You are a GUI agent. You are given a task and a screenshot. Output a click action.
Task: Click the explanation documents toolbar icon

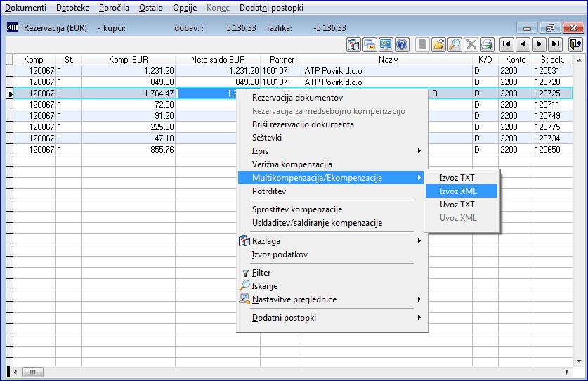point(353,45)
